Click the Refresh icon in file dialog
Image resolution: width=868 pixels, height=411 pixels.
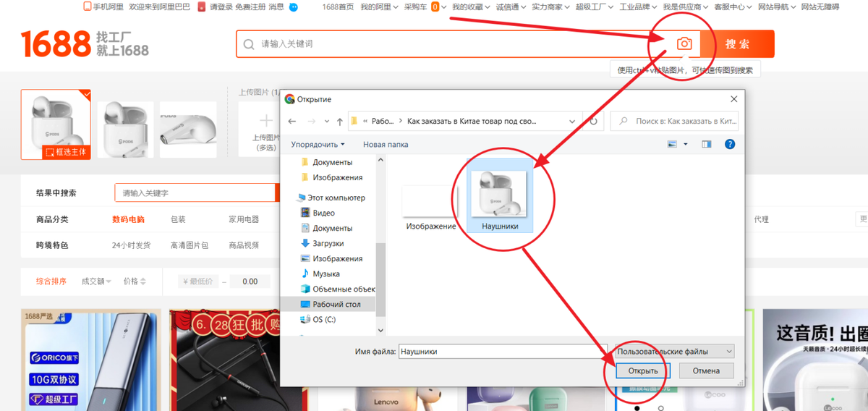coord(593,121)
